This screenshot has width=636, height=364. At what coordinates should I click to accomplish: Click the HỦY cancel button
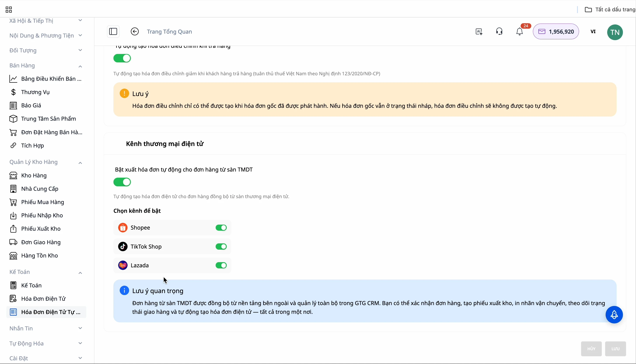tap(591, 349)
